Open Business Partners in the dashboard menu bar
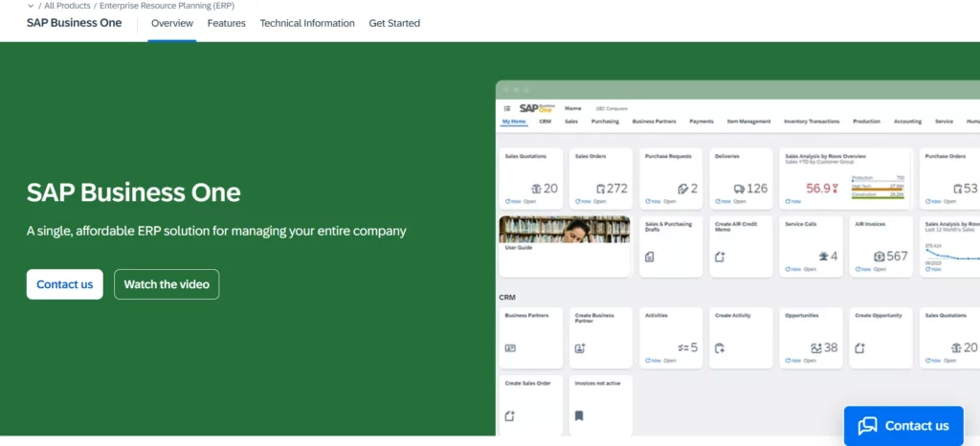Screen dimensions: 980x446 click(655, 122)
